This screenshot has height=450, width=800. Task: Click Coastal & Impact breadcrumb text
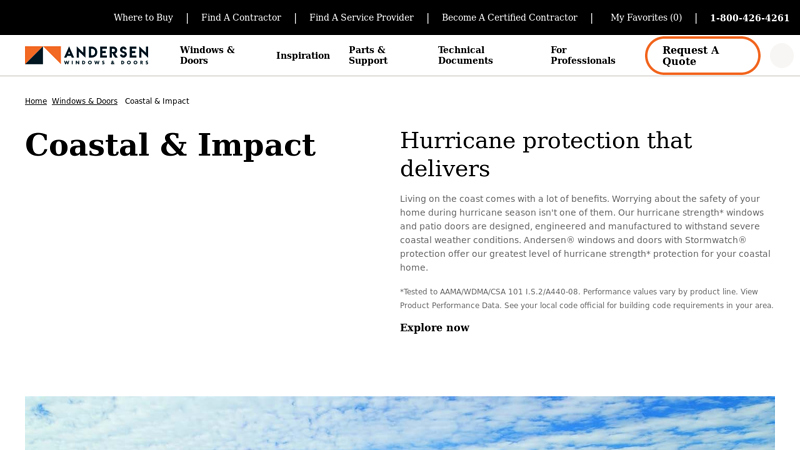click(157, 101)
